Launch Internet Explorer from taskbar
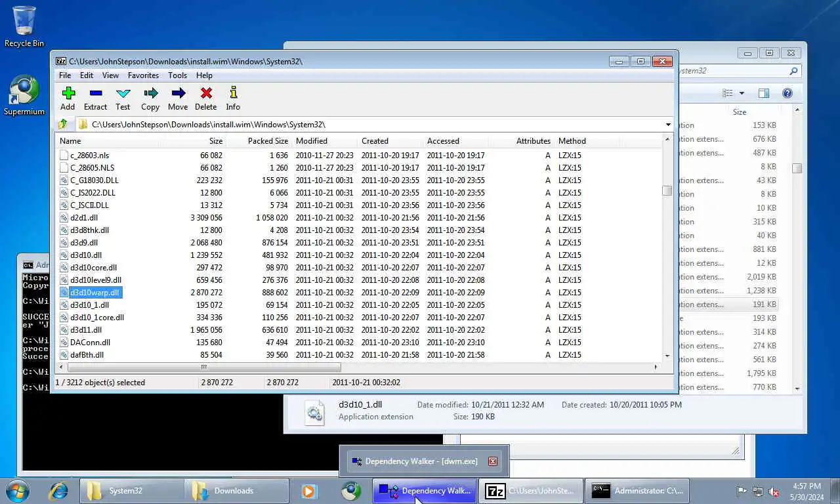This screenshot has width=840, height=504. point(58,490)
